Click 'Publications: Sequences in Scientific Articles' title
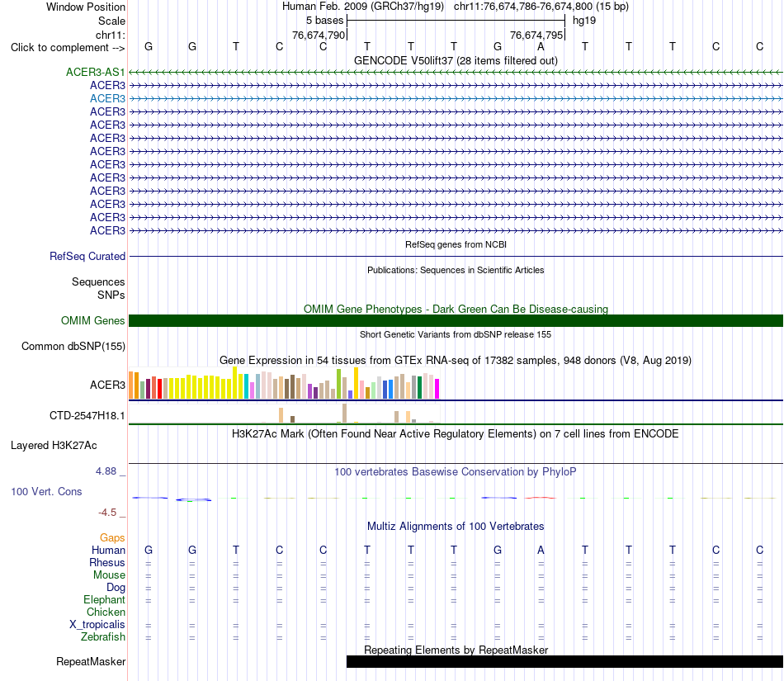Viewport: 784px width, 681px height. click(x=456, y=270)
